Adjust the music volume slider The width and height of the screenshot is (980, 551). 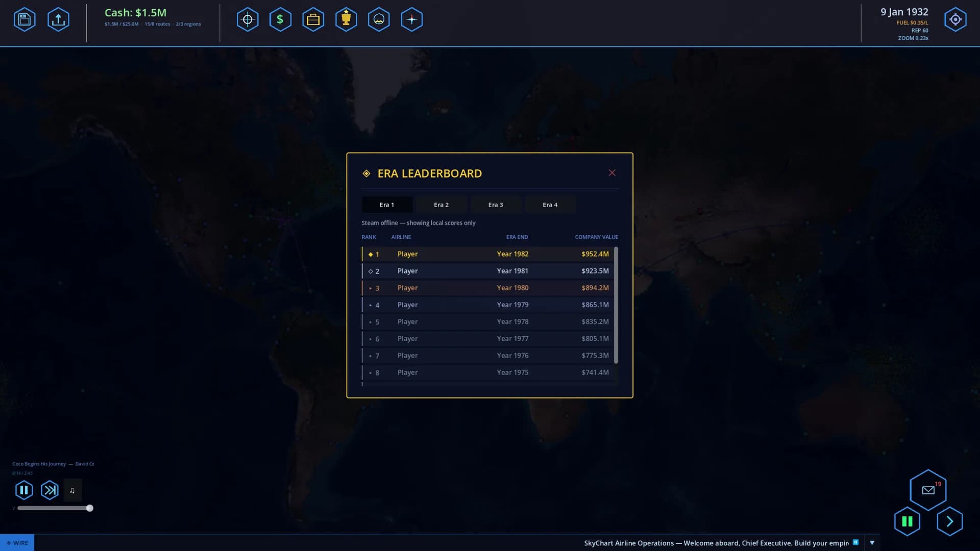tap(55, 508)
